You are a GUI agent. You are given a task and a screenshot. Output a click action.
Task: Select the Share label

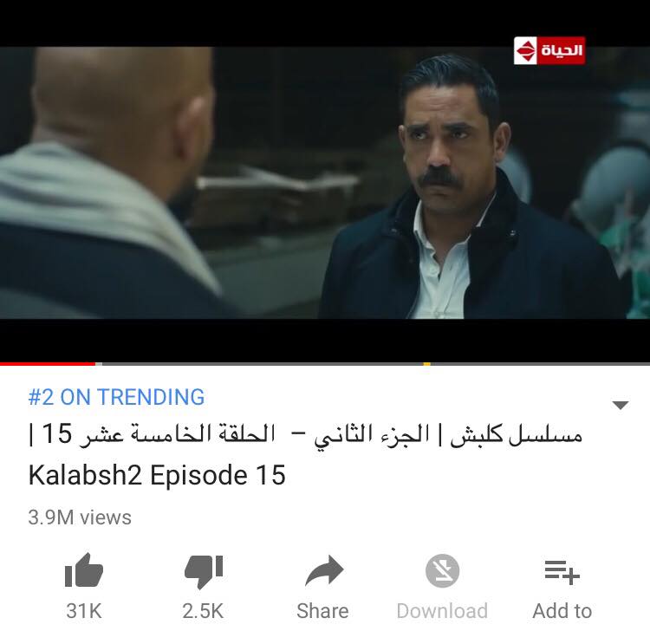pos(322,611)
